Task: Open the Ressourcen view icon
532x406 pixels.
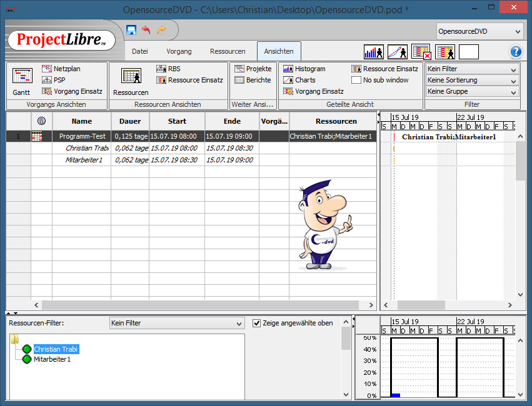Action: click(131, 81)
